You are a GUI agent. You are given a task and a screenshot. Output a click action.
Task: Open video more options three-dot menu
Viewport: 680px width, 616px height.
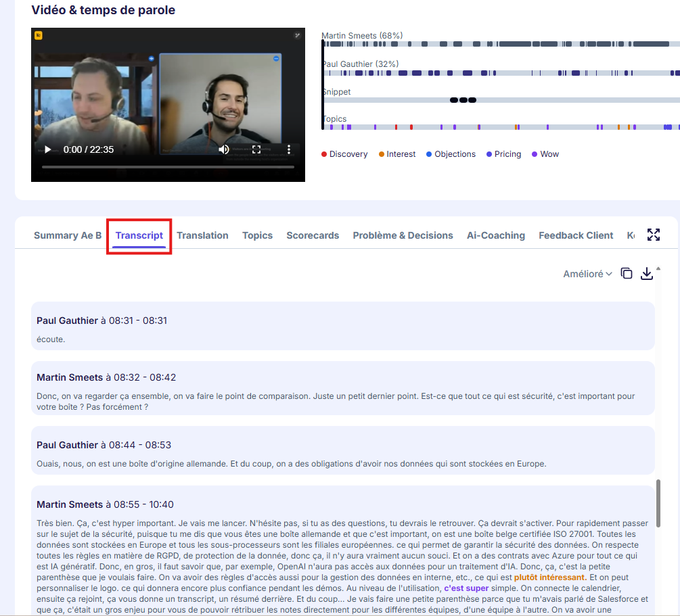coord(289,149)
